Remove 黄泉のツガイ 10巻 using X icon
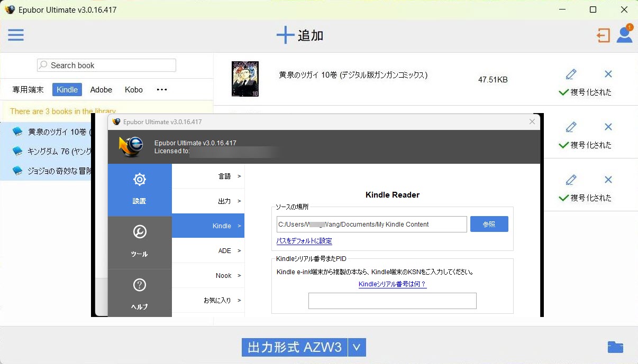 point(608,74)
